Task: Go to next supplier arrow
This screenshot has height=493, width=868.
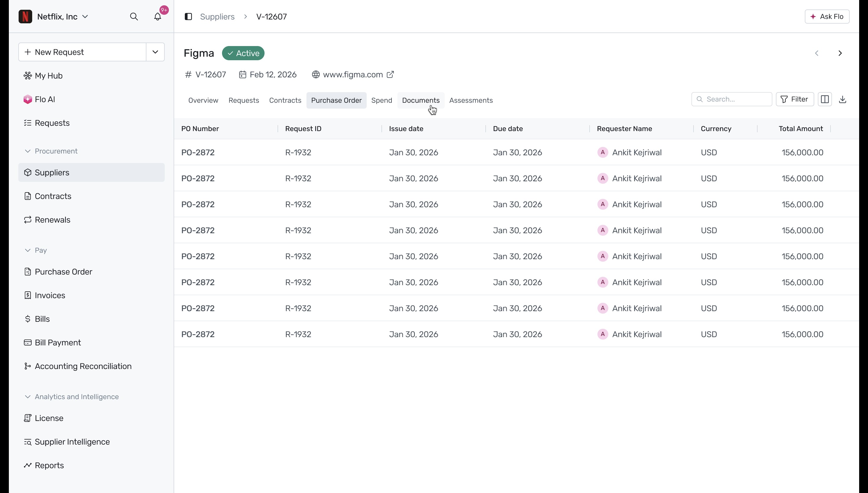Action: [840, 53]
